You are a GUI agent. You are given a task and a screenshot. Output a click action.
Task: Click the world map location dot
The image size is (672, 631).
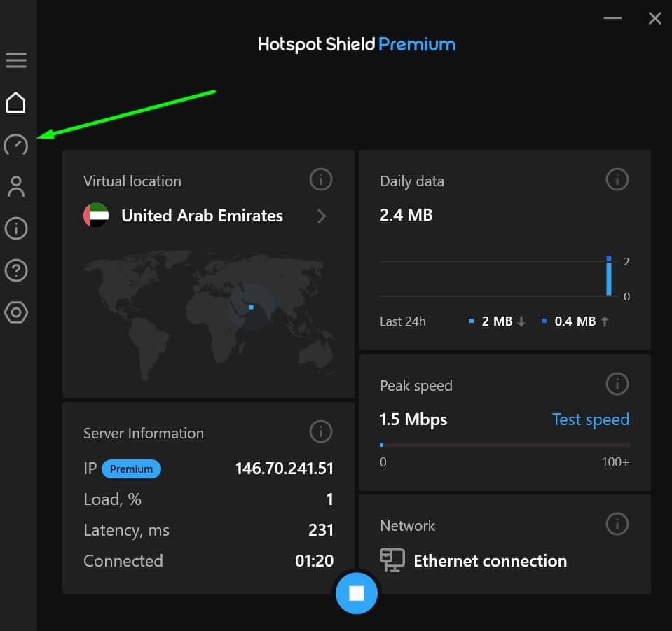[x=251, y=307]
